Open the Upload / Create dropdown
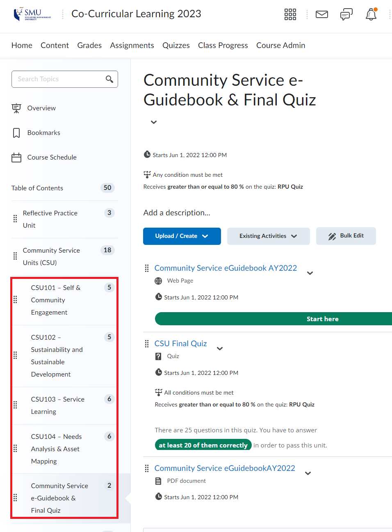 pyautogui.click(x=182, y=236)
